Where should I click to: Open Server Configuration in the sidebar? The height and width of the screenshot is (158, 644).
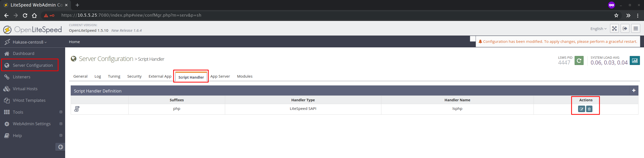coord(33,65)
